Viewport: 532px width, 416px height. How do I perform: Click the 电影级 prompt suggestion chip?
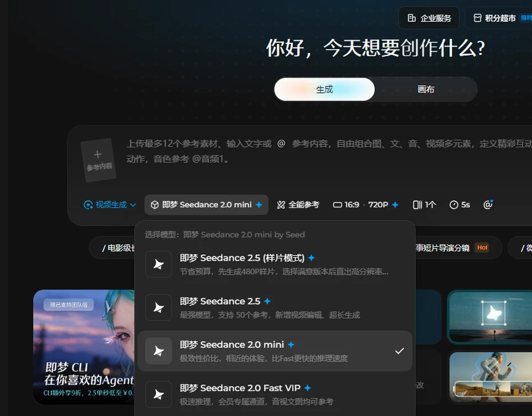[112, 248]
